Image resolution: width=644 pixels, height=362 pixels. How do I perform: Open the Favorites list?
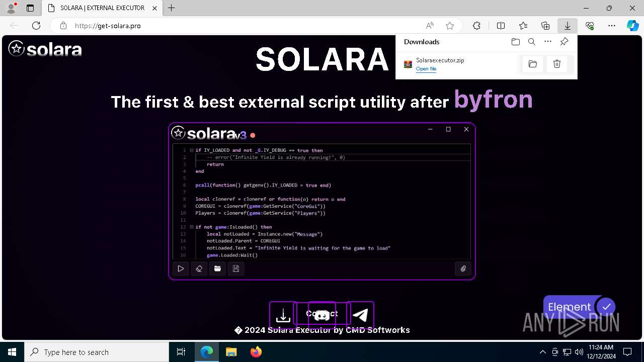523,26
